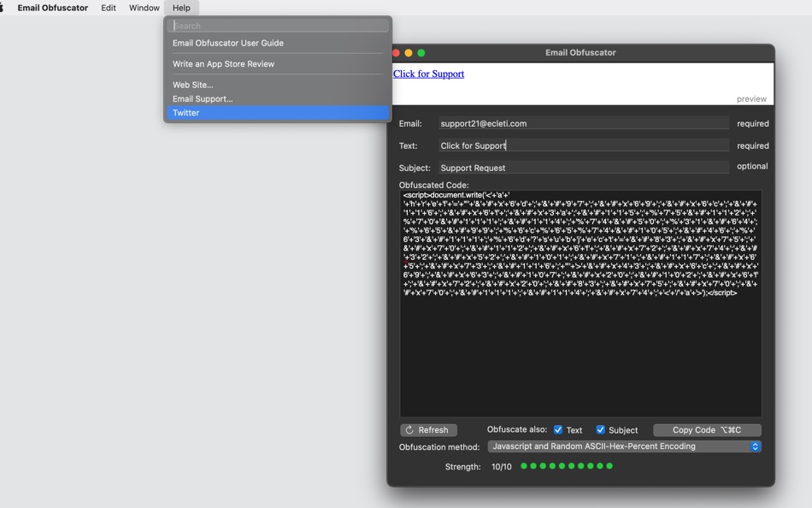Click the optional label beside Subject
This screenshot has height=508, width=812.
click(x=752, y=166)
